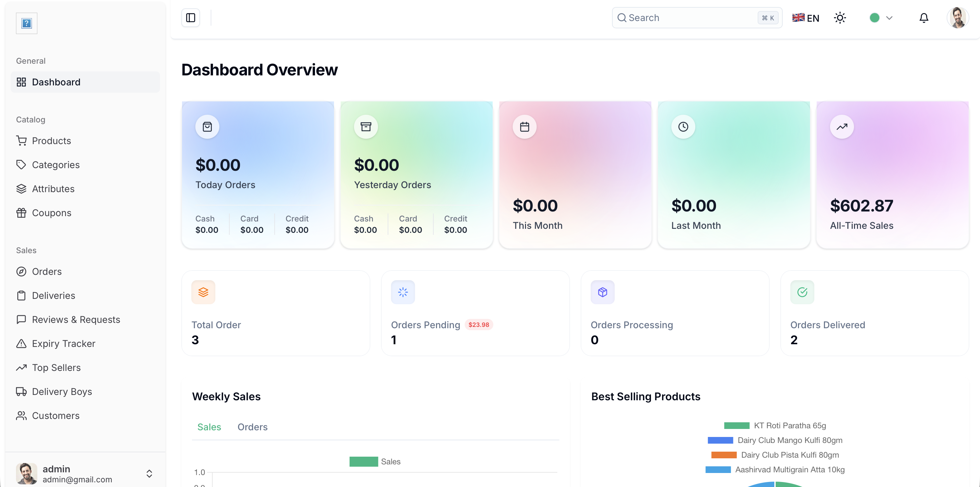Image resolution: width=980 pixels, height=487 pixels.
Task: Click the $602.87 All-Time Sales value
Action: point(861,205)
